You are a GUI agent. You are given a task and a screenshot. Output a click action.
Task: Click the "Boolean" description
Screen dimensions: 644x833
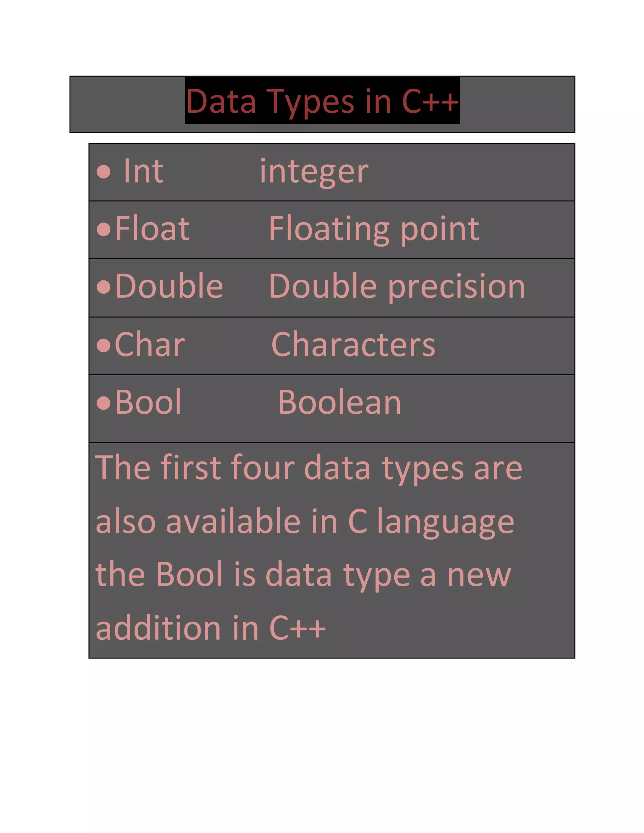pos(340,402)
